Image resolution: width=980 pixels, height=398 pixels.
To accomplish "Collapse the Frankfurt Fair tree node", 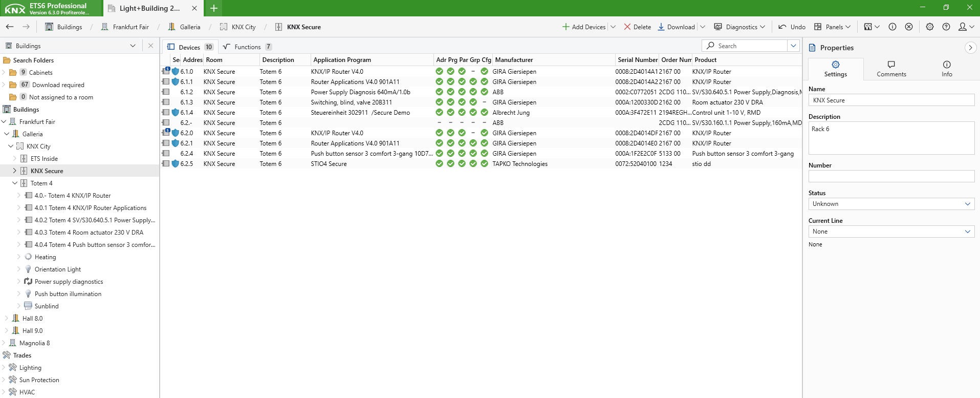I will coord(4,121).
